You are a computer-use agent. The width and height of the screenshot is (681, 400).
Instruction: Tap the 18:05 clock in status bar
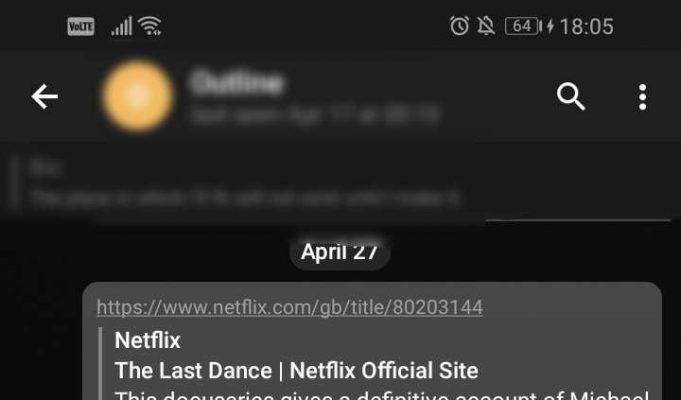pos(586,26)
